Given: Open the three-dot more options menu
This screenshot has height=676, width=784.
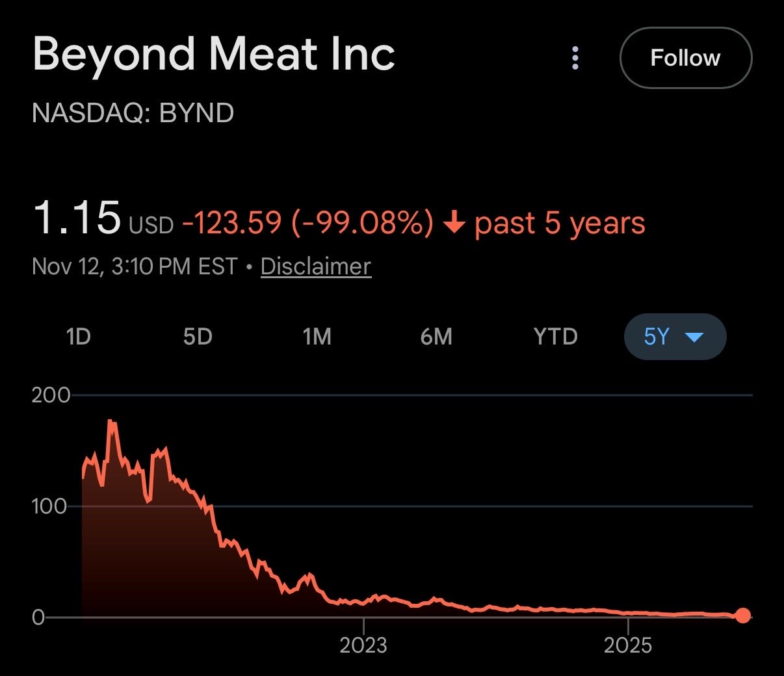Looking at the screenshot, I should coord(575,58).
